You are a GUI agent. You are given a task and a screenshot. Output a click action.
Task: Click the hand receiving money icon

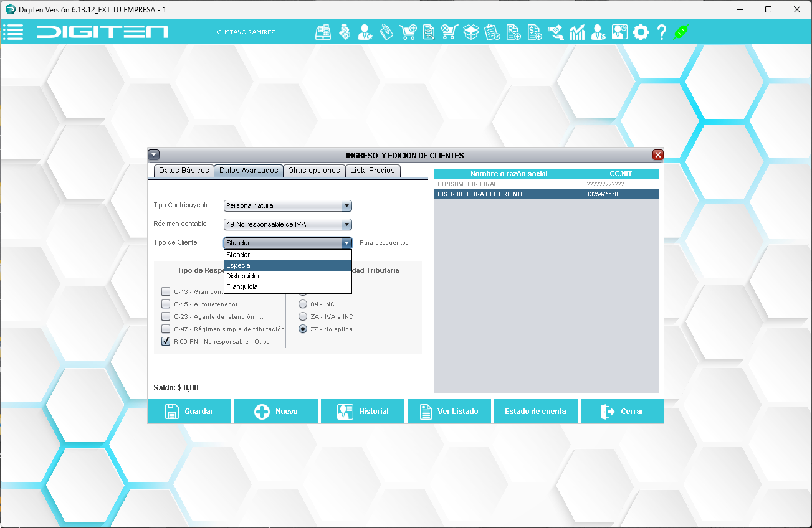tap(556, 32)
